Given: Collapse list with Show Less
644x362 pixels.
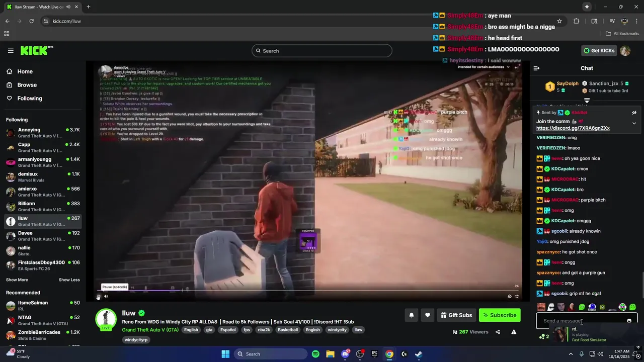Looking at the screenshot, I should pyautogui.click(x=69, y=280).
